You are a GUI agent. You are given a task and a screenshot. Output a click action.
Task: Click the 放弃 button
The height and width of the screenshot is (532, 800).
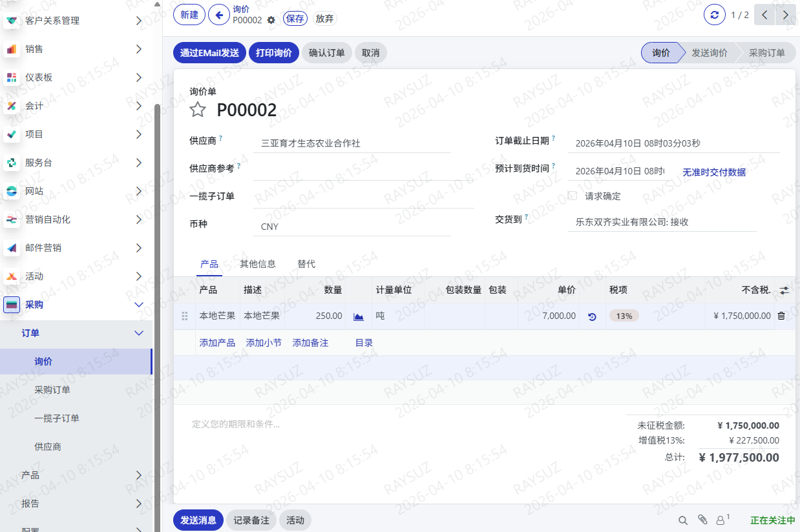click(324, 19)
